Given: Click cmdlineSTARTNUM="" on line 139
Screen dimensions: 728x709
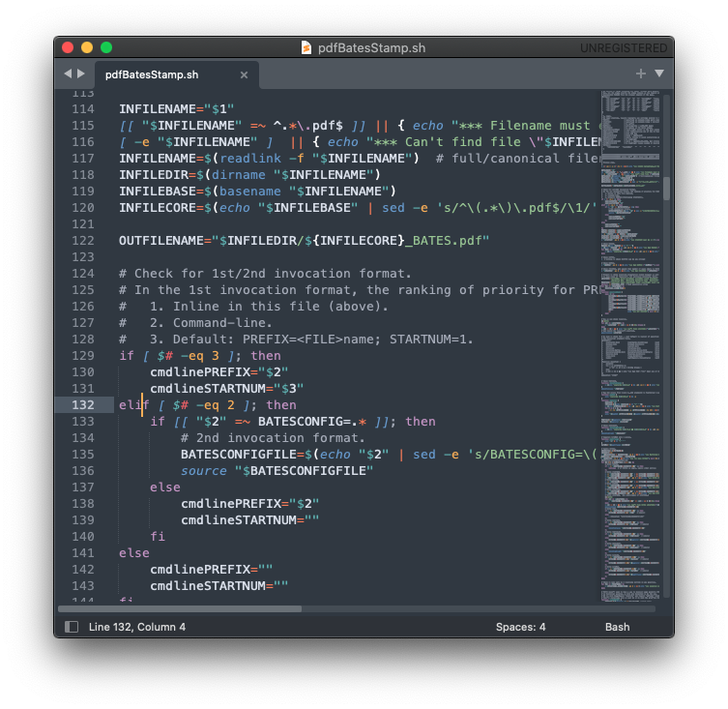Looking at the screenshot, I should 249,520.
